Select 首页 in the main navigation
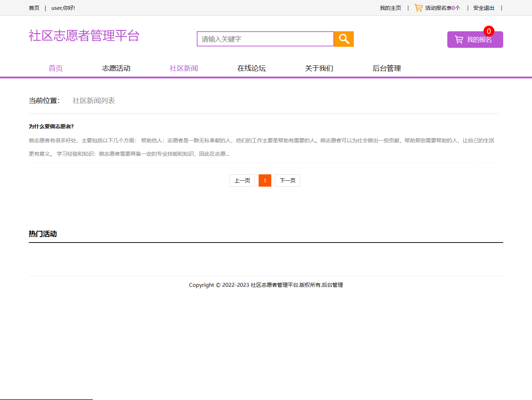 [x=56, y=68]
